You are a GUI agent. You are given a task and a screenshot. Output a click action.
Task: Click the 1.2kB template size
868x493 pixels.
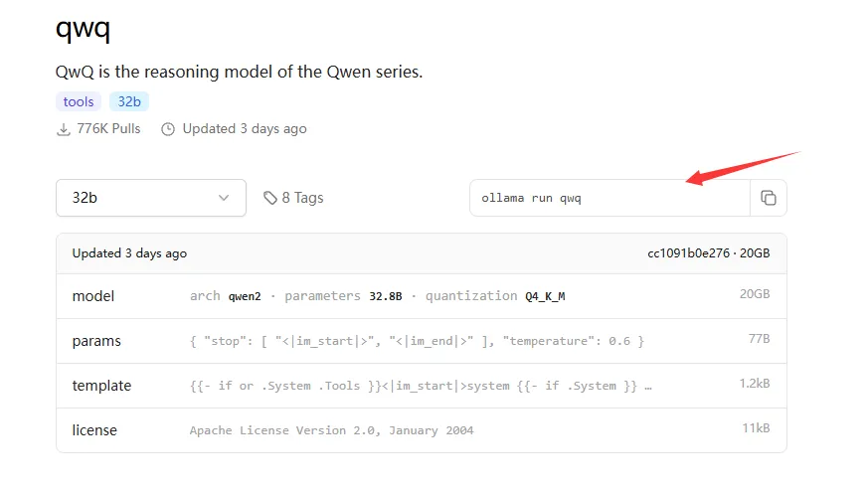(x=755, y=383)
